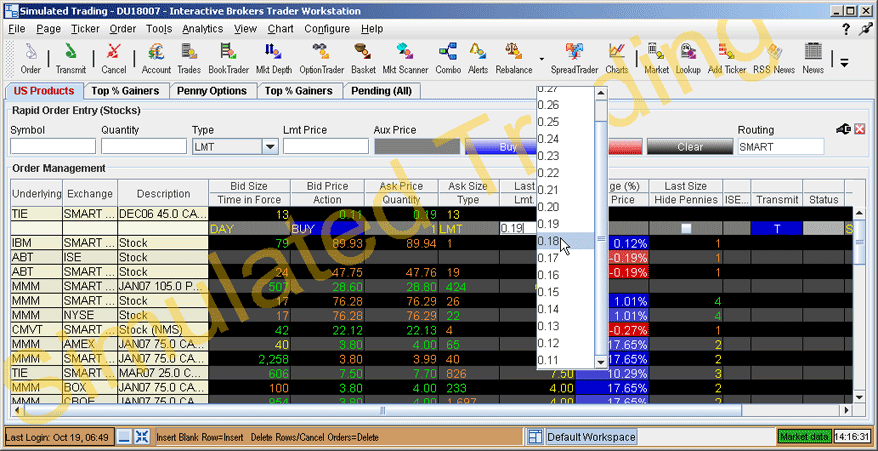This screenshot has height=451, width=878.
Task: Click the 0.19 limit price edit field
Action: click(518, 228)
